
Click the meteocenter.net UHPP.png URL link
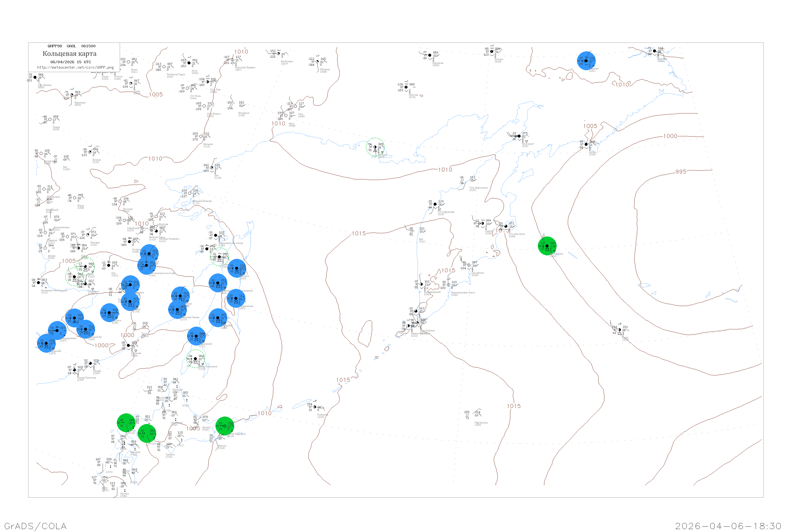[x=75, y=67]
